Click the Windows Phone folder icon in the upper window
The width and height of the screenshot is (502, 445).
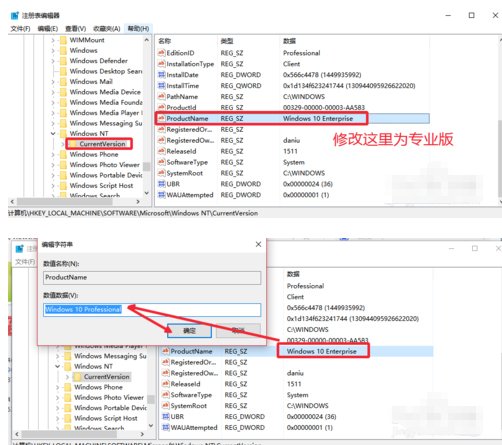click(x=63, y=154)
